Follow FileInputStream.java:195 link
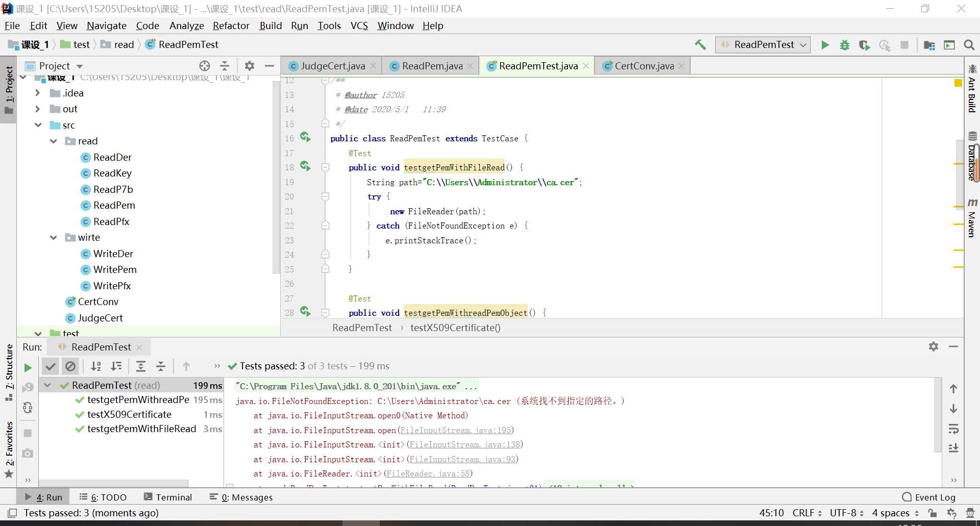The image size is (980, 526). [x=455, y=430]
